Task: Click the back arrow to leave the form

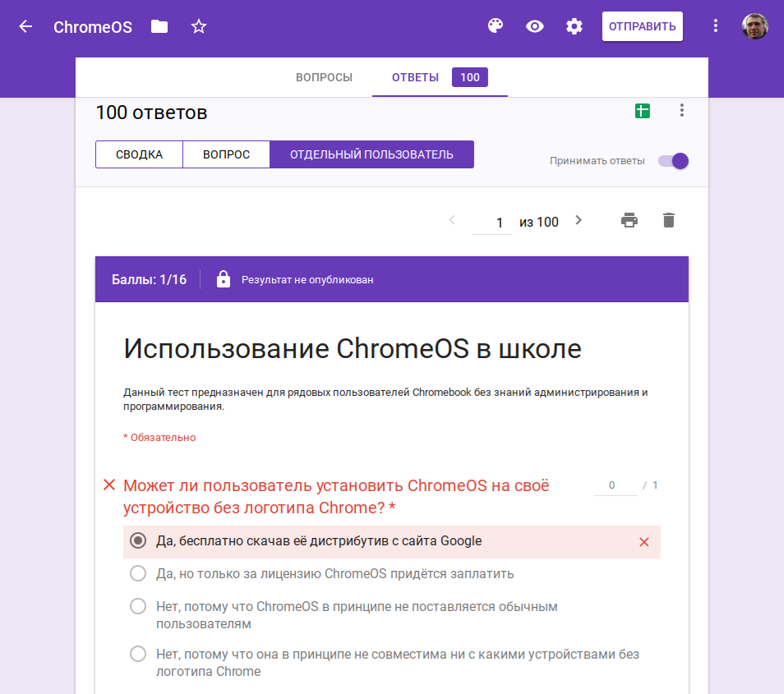Action: click(x=25, y=25)
